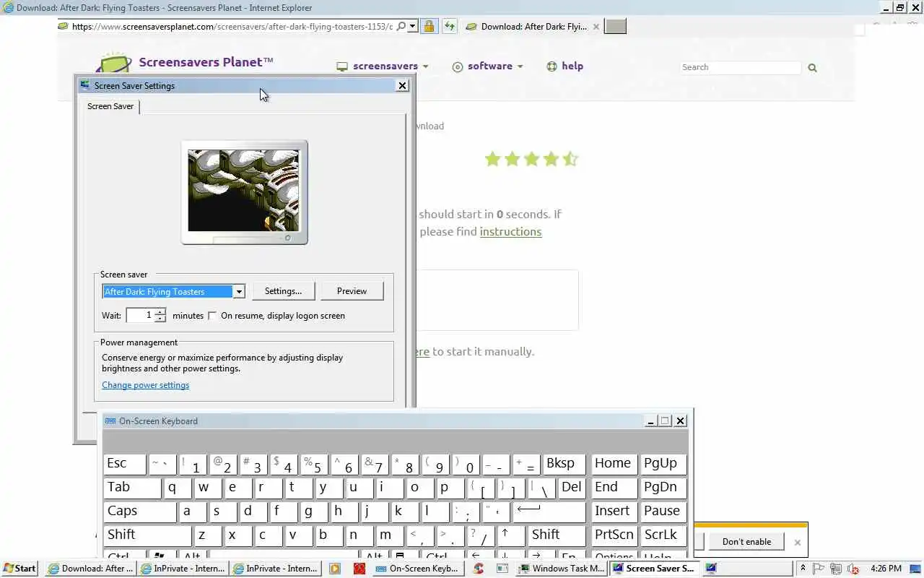The image size is (924, 578).
Task: Open the screen saver selection dropdown
Action: click(239, 292)
